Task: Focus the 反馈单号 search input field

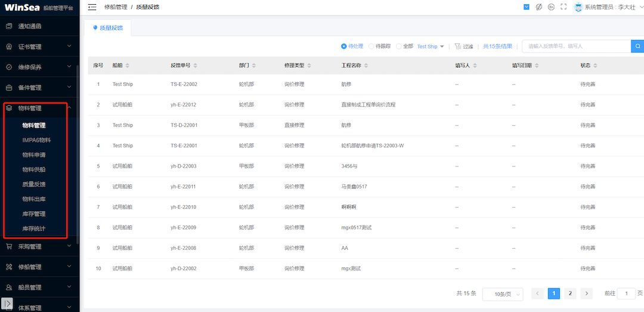Action: coord(576,47)
